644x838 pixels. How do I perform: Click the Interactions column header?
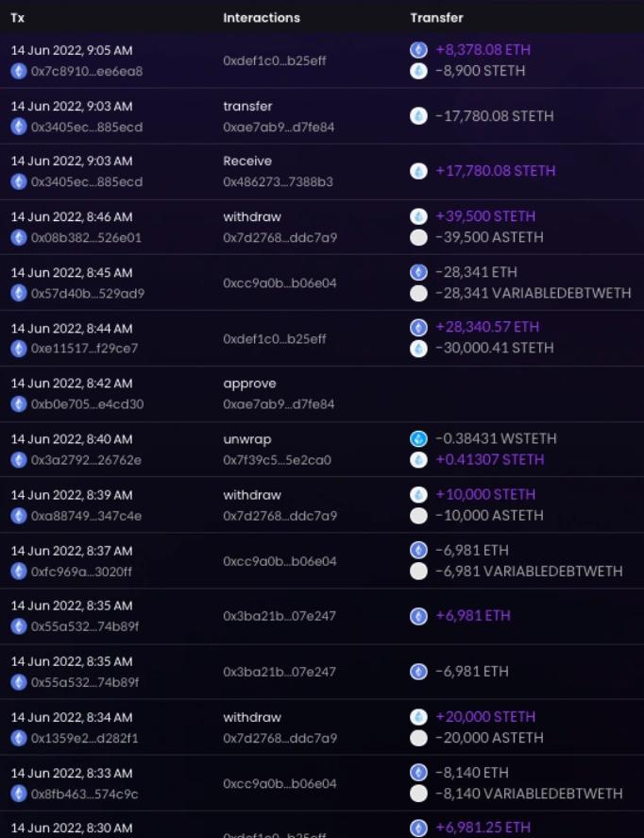coord(262,18)
